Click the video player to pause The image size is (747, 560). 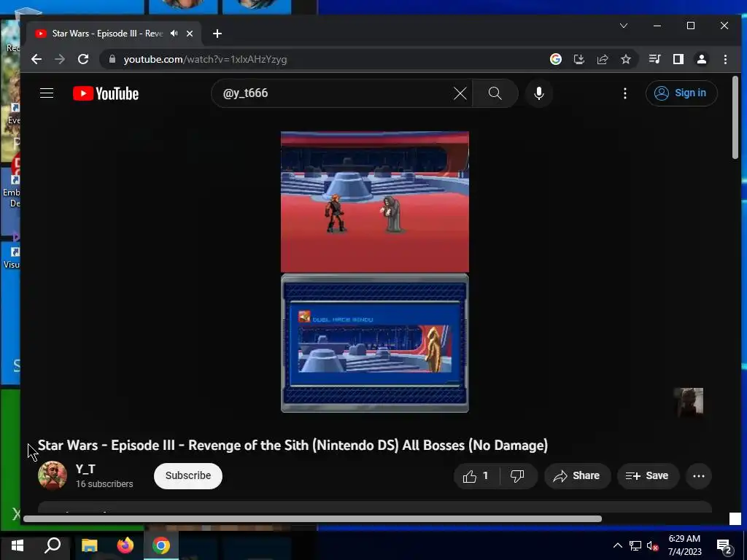(x=374, y=272)
